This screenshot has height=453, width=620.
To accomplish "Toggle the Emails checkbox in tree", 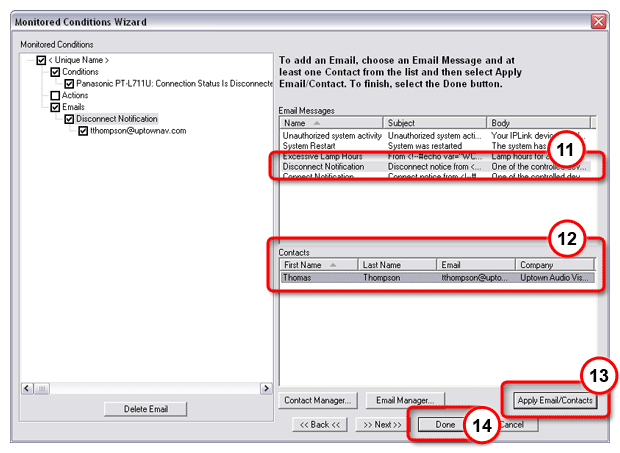I will 55,107.
